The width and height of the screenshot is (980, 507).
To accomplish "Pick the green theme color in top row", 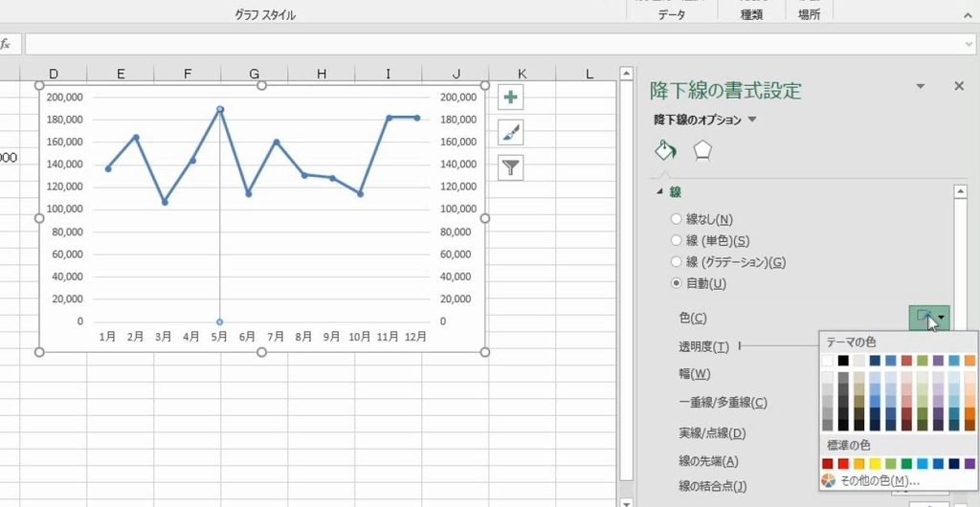I will [923, 361].
